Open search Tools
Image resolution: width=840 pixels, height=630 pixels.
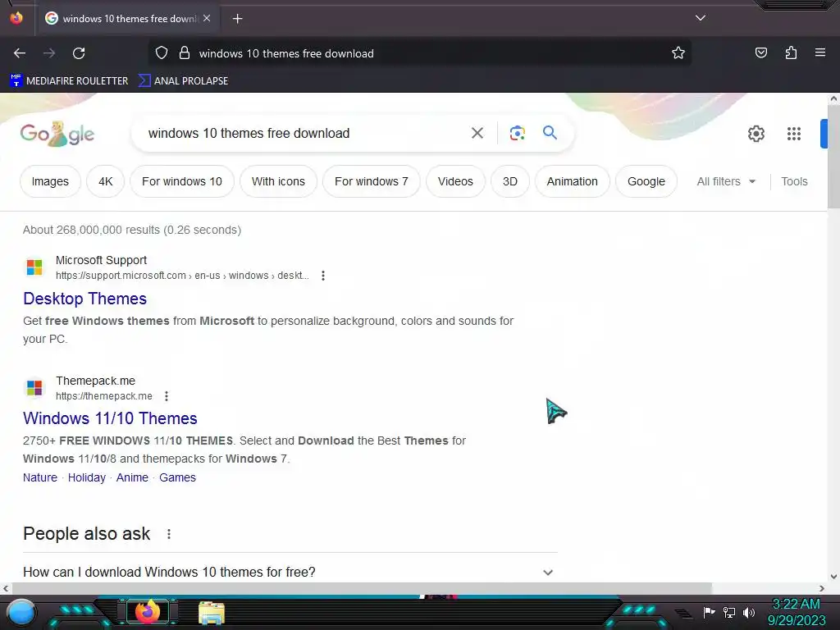(x=794, y=181)
